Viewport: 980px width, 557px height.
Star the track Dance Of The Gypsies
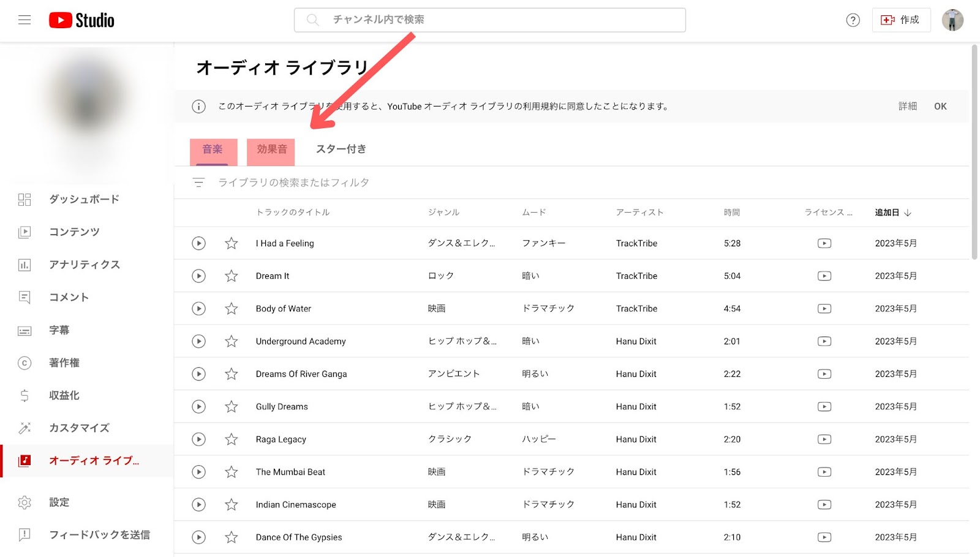[231, 537]
